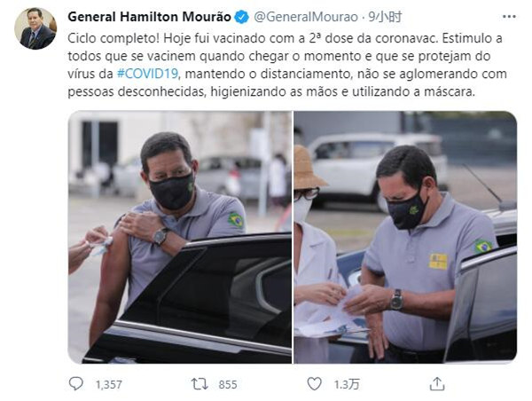Open the General Hamilton Mourão display name

[149, 17]
